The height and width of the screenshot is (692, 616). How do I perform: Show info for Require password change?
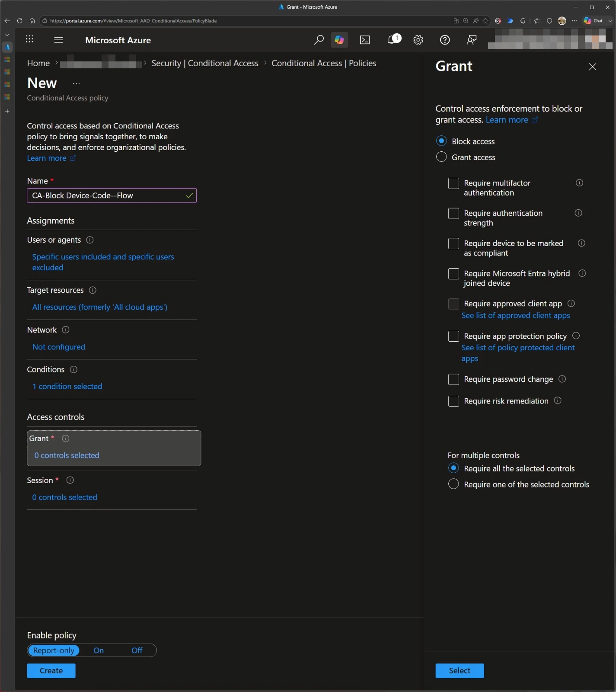[562, 379]
